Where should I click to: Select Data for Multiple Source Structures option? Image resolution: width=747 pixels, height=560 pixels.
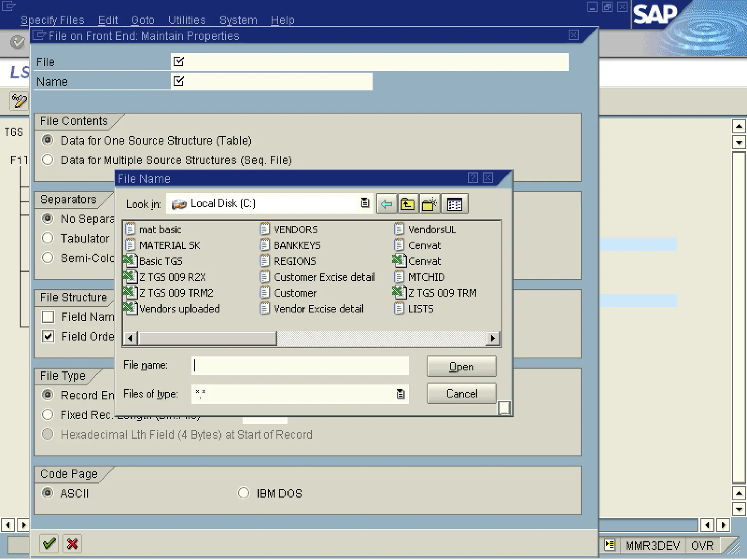pos(48,160)
